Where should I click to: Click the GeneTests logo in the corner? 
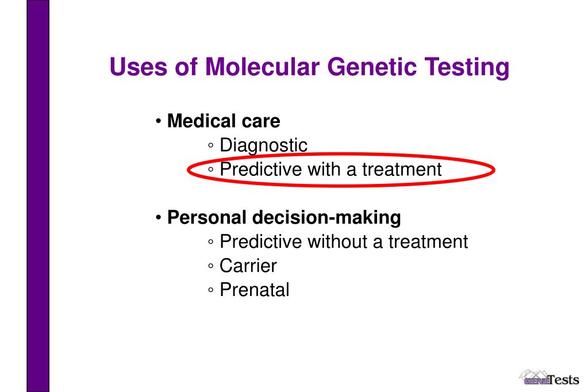(549, 378)
